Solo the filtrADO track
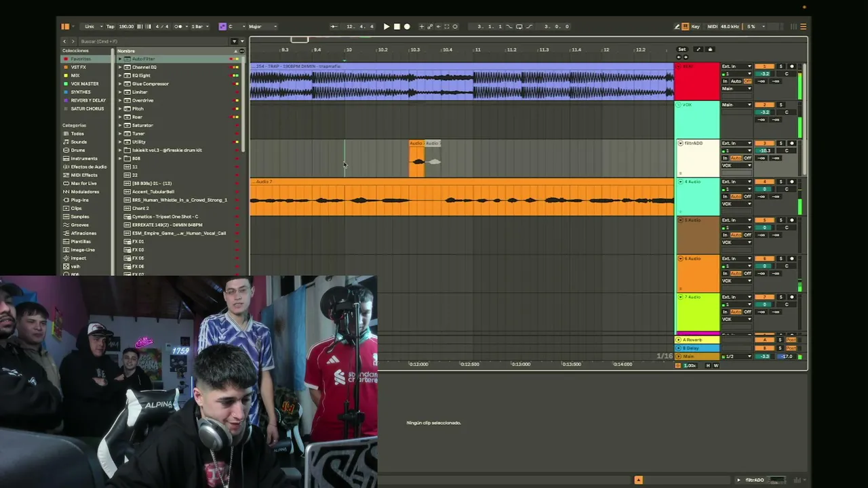868x488 pixels. pyautogui.click(x=781, y=143)
